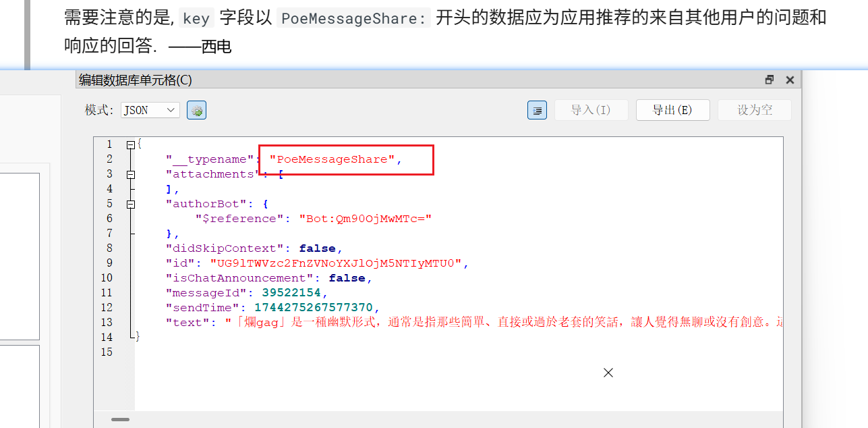
Task: Click the sendTime value 1744275267577370
Action: pos(312,308)
